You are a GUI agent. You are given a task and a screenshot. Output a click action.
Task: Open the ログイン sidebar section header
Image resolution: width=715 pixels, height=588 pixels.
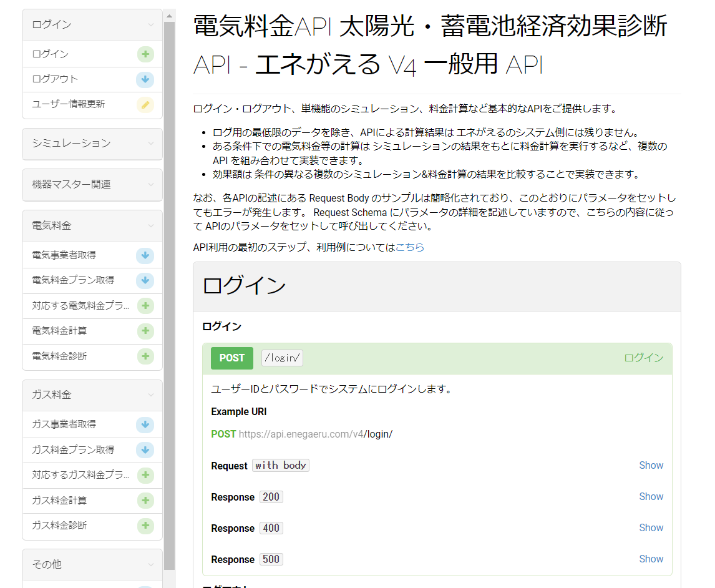(92, 24)
